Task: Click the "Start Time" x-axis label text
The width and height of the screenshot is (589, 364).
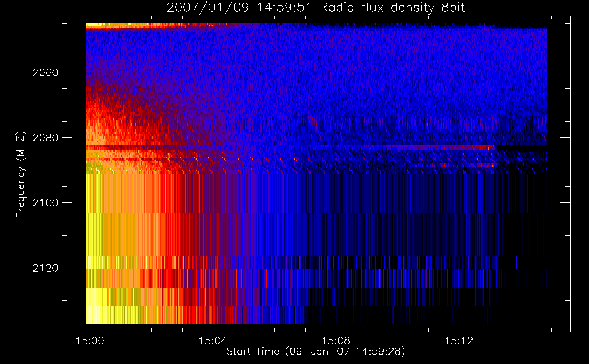Action: 253,351
